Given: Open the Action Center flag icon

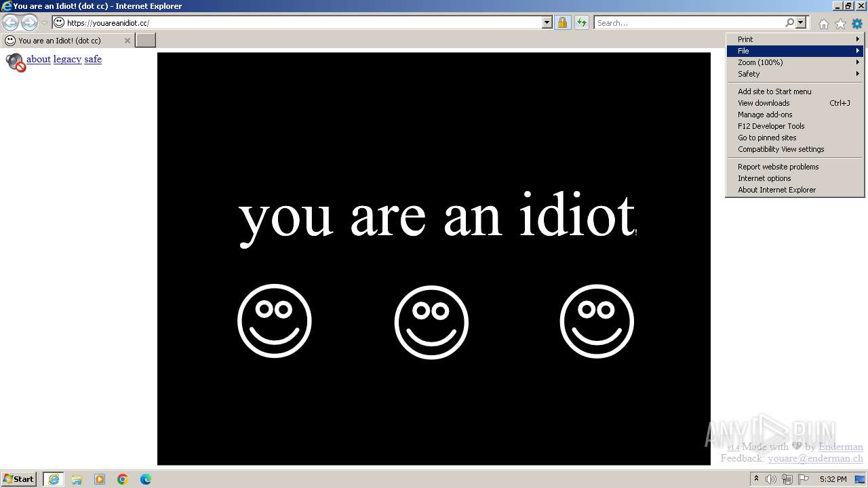Looking at the screenshot, I should click(x=804, y=479).
